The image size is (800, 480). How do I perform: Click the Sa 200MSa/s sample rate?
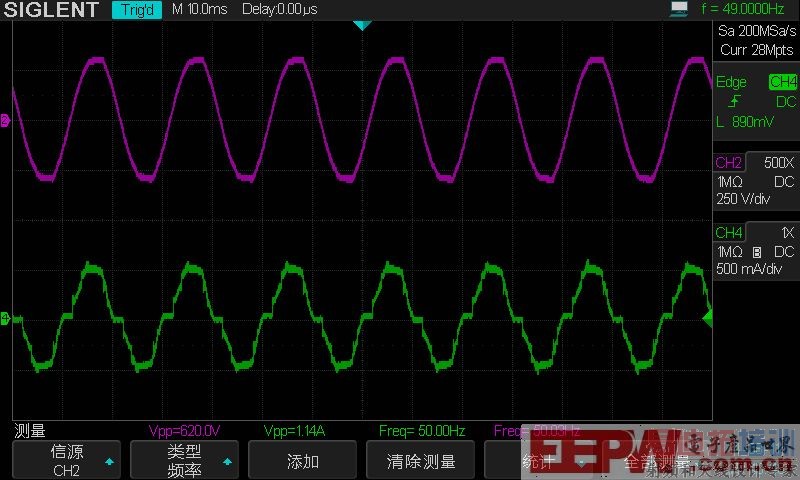757,31
